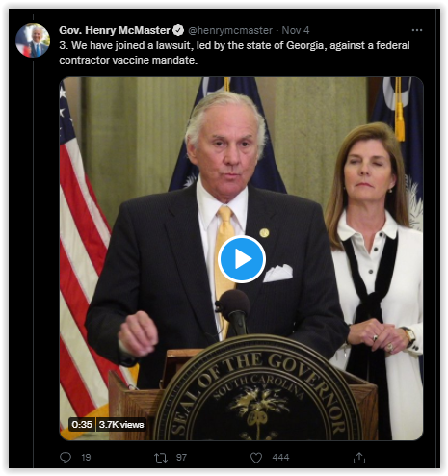Open the share upload icon
The width and height of the screenshot is (448, 476).
tap(359, 458)
